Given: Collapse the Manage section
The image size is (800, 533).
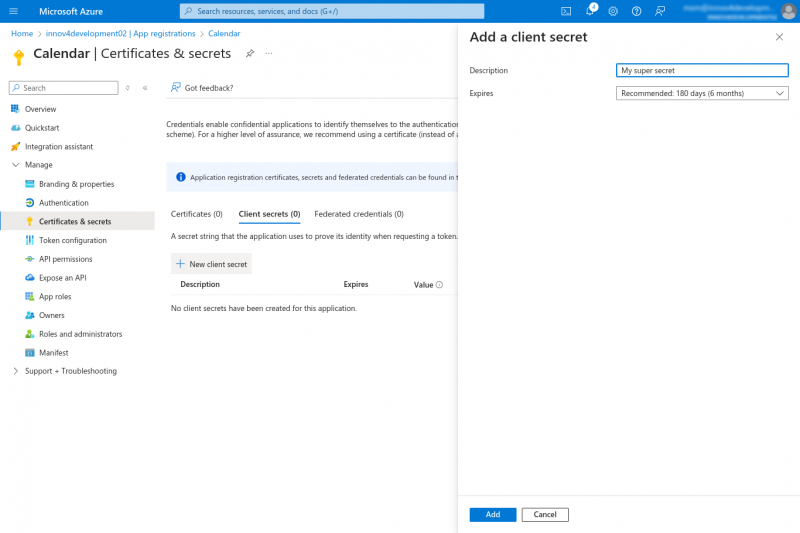Looking at the screenshot, I should 15,165.
